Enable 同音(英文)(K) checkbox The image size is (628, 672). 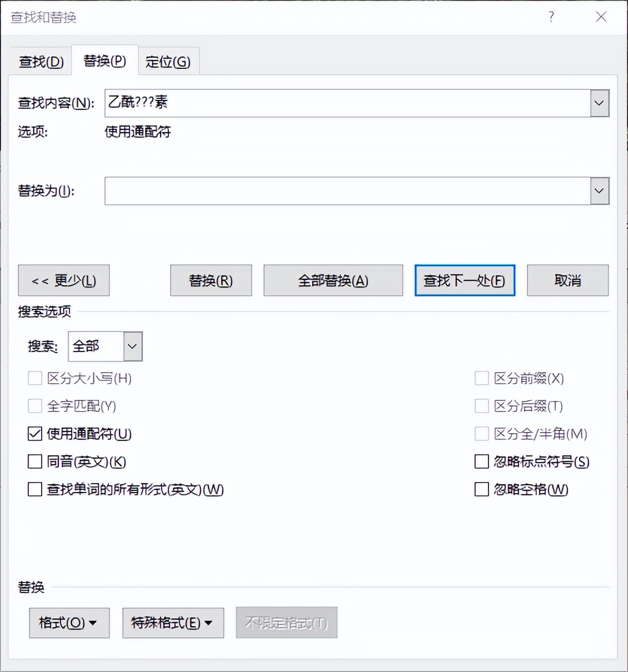tap(35, 462)
